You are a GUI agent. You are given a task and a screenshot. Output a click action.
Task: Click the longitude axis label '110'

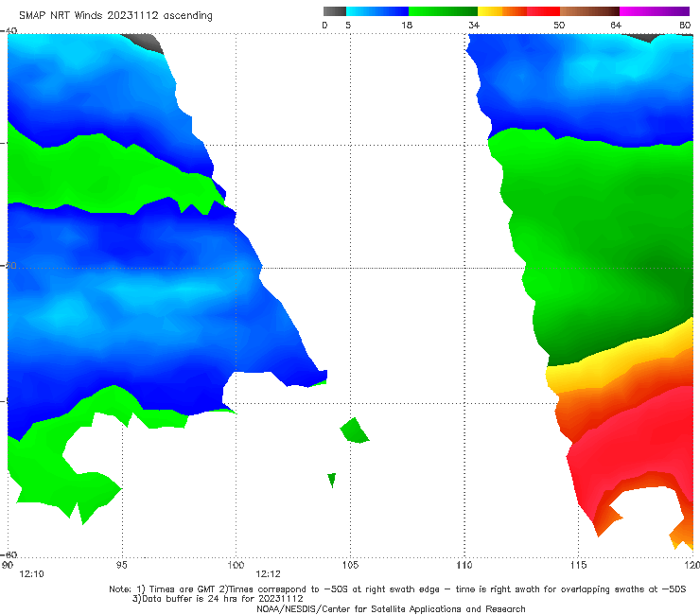(x=464, y=565)
